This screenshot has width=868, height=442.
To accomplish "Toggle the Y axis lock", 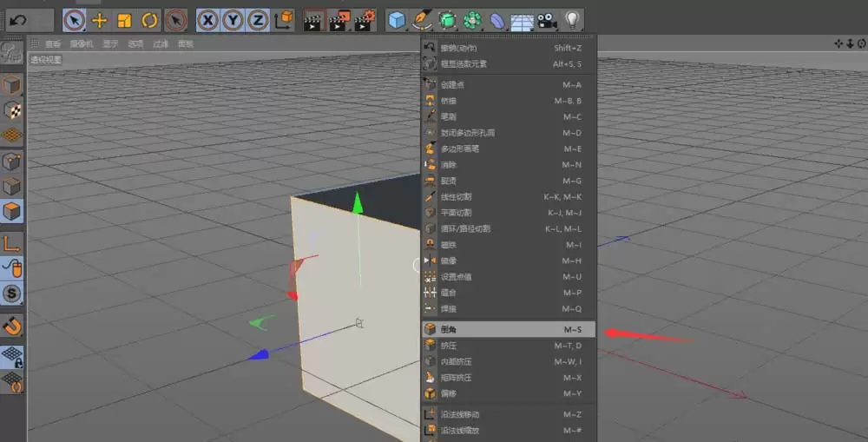I will tap(233, 21).
